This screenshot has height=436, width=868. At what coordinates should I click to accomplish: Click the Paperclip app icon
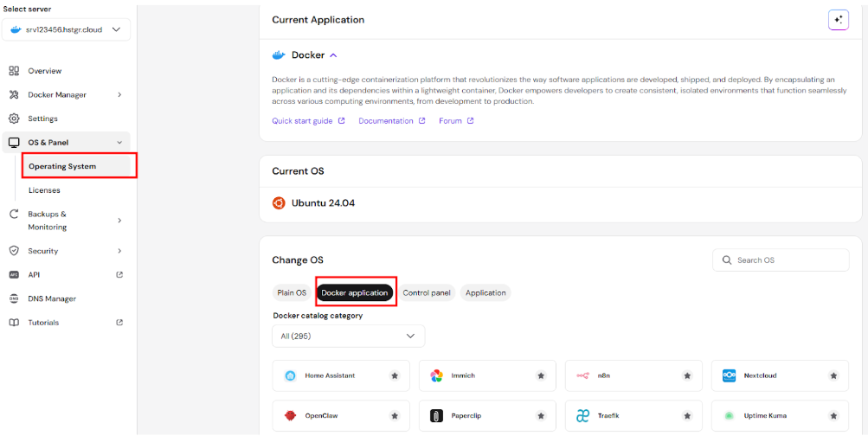pos(437,415)
